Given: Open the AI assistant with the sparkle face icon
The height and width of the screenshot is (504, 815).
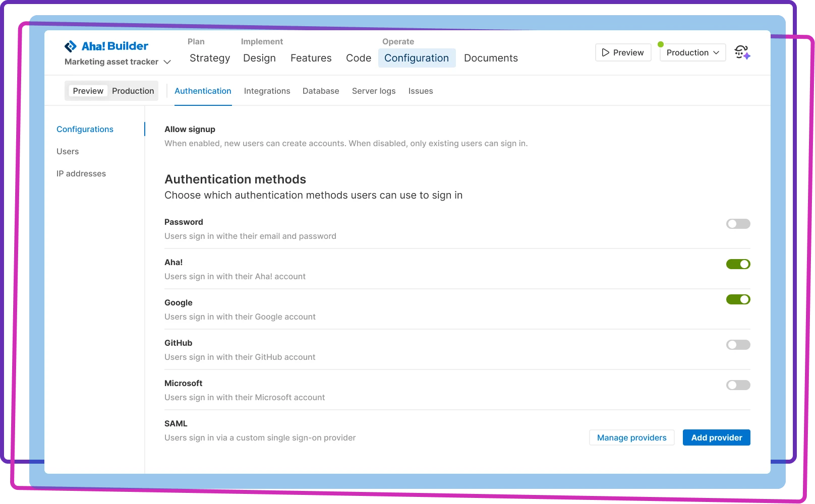Looking at the screenshot, I should (x=742, y=52).
